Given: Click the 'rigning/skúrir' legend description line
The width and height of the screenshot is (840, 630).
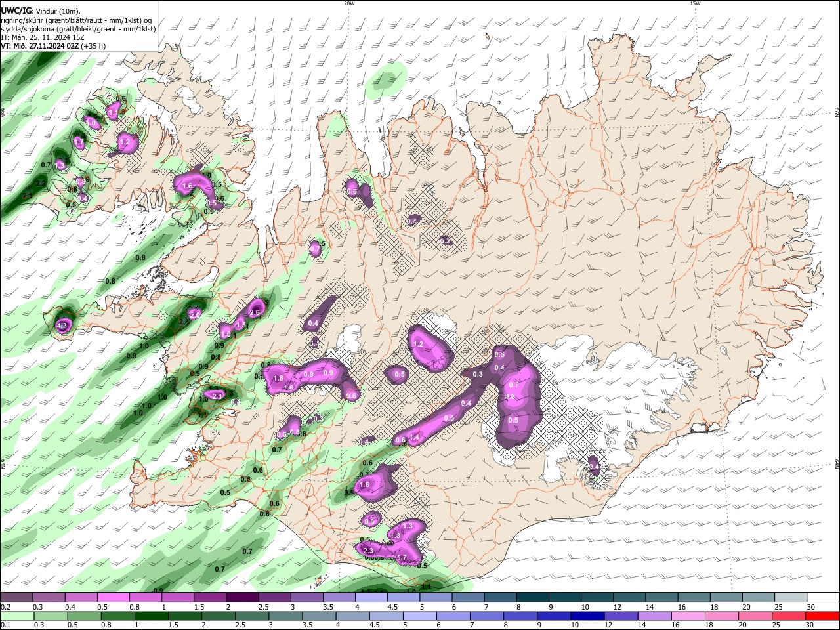Looking at the screenshot, I should click(76, 20).
